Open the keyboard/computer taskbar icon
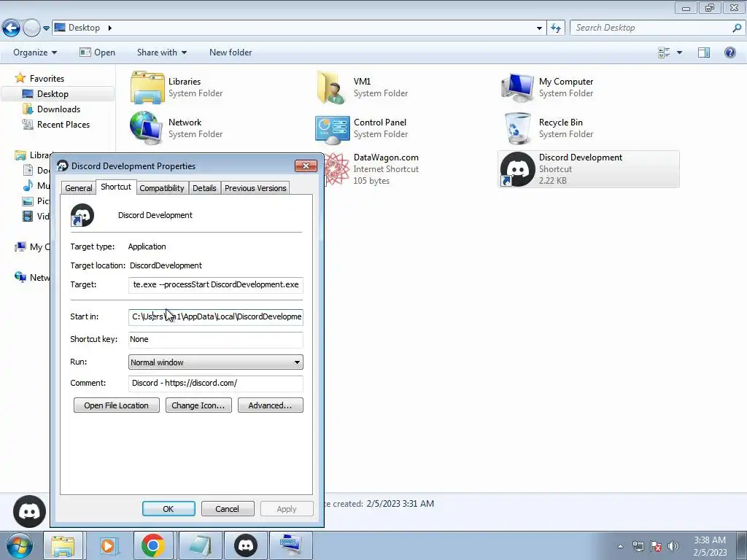 click(x=290, y=545)
